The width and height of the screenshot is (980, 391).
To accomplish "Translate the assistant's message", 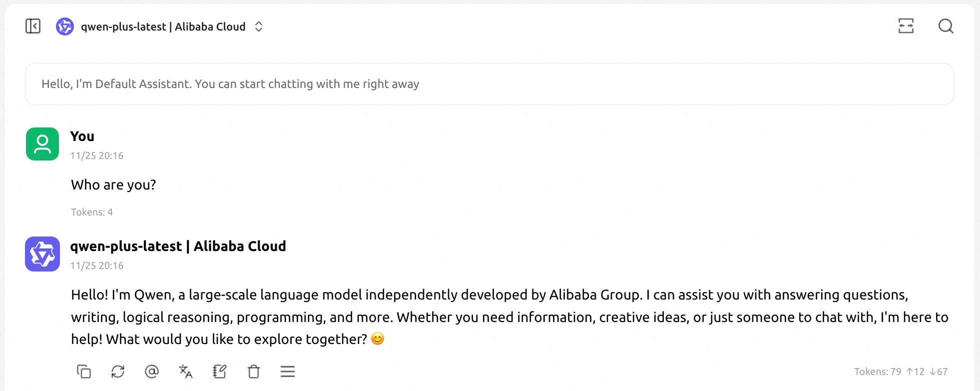I will 185,372.
